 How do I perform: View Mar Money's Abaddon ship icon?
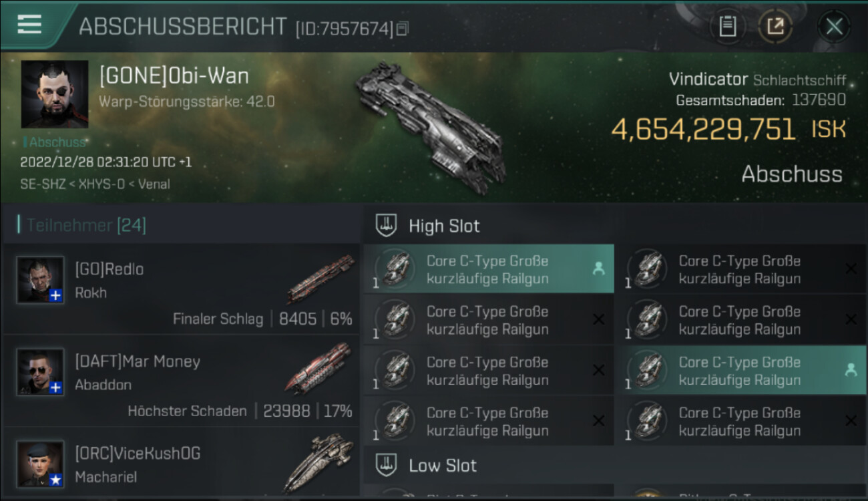318,369
